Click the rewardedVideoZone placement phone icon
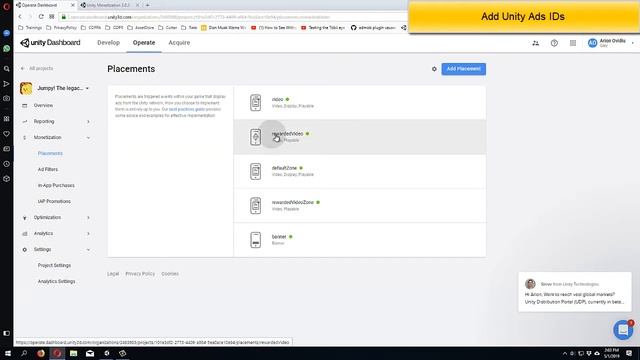 tap(256, 205)
